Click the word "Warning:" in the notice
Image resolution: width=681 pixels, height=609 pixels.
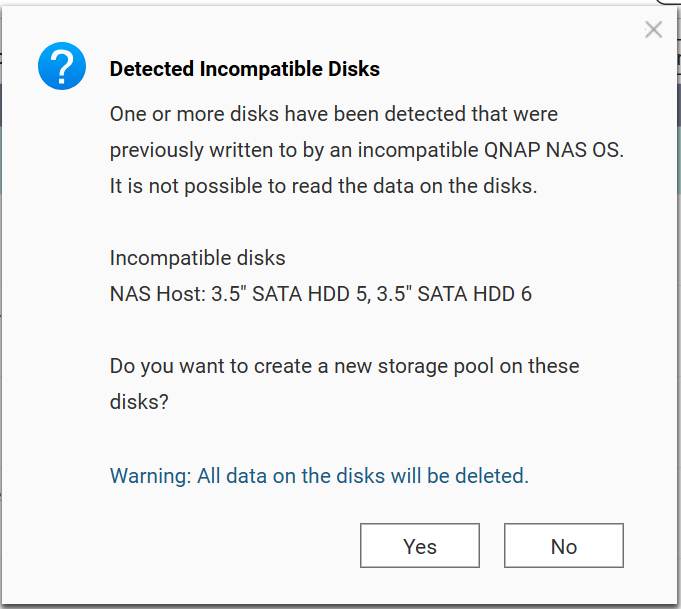point(150,476)
